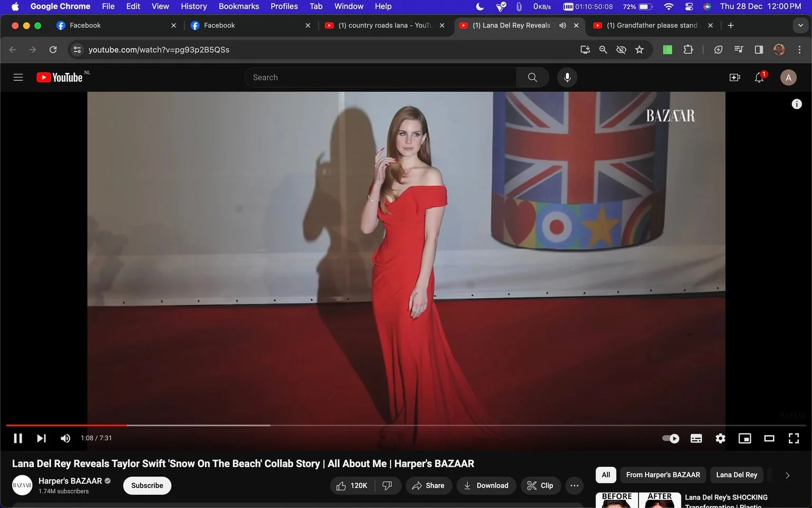
Task: Download the video
Action: (x=486, y=486)
